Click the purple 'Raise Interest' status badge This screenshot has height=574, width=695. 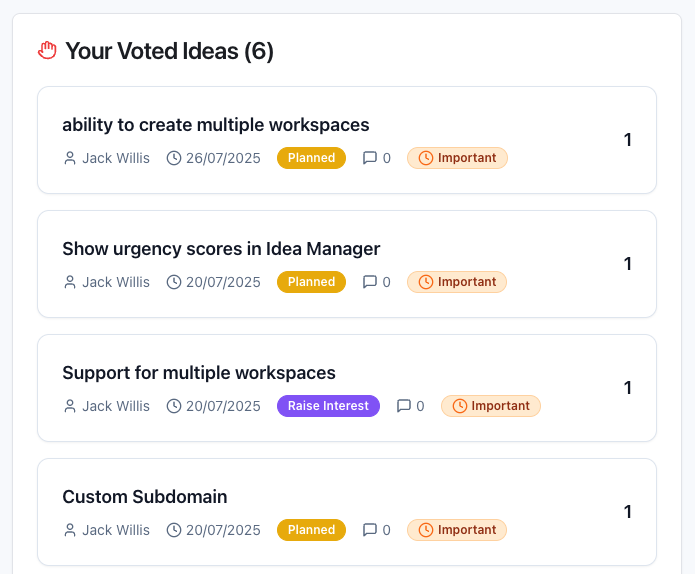[328, 406]
